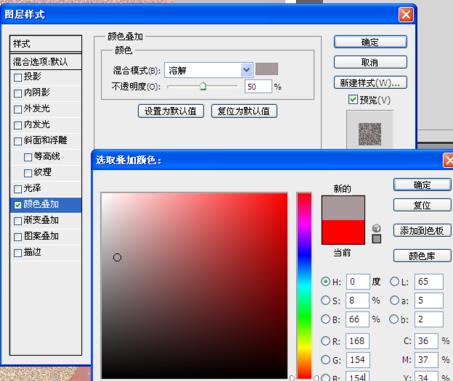Click 确定 in the color picker dialog
The width and height of the screenshot is (453, 381).
422,185
